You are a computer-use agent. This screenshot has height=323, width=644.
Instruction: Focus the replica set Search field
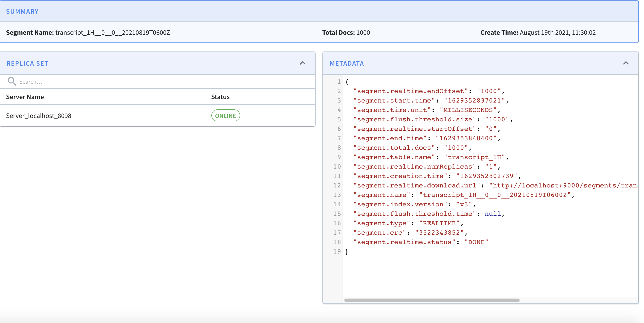click(158, 82)
